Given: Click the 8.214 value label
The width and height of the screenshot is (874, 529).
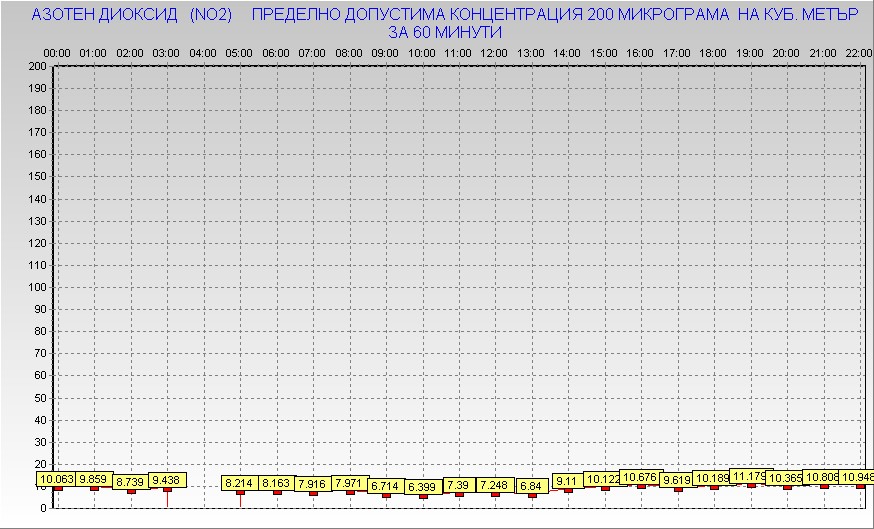Looking at the screenshot, I should (x=240, y=483).
